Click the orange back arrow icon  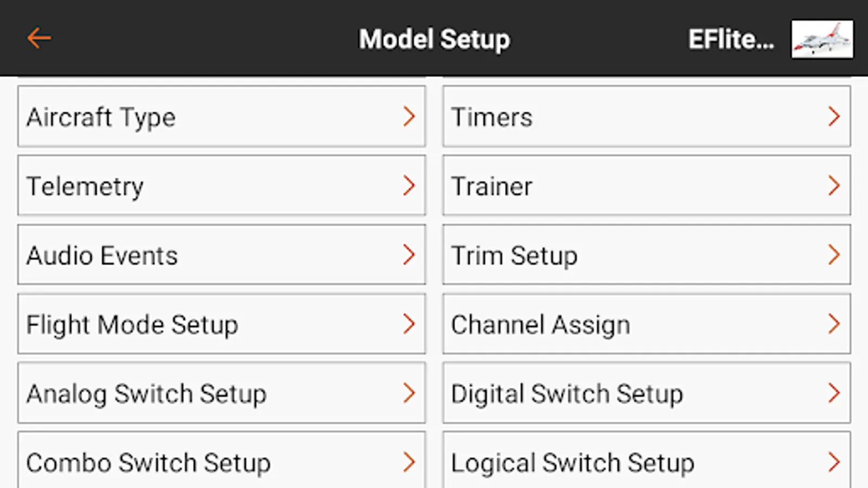pyautogui.click(x=39, y=38)
